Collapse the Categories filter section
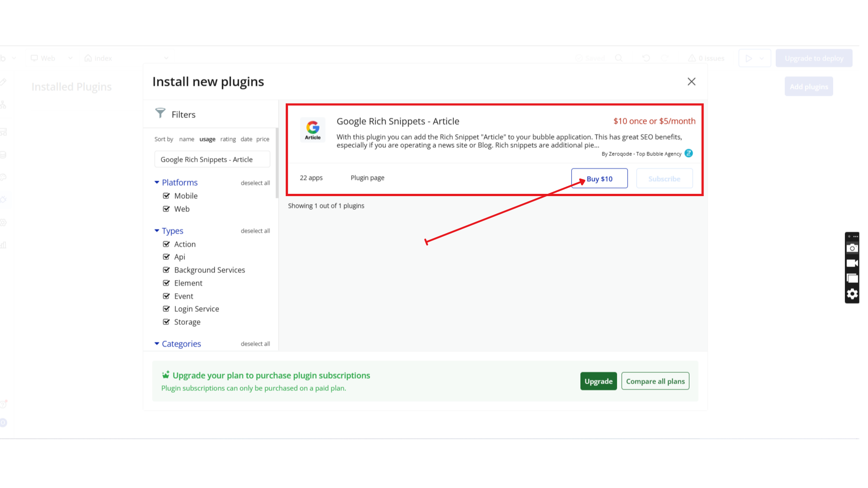 tap(157, 344)
